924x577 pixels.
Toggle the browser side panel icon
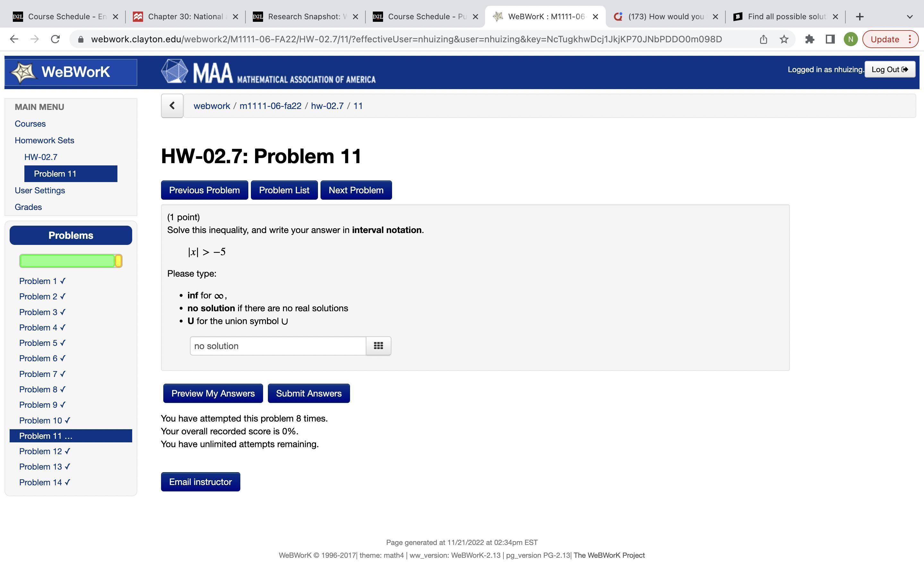tap(830, 39)
